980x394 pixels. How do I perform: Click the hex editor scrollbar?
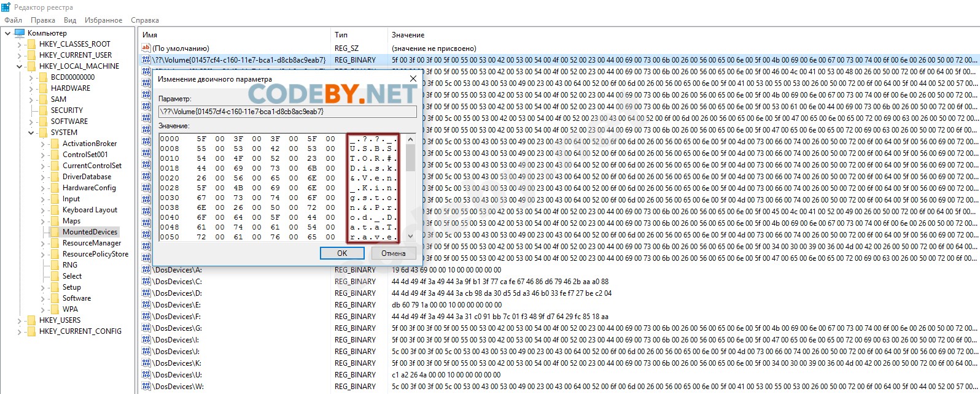[410, 188]
